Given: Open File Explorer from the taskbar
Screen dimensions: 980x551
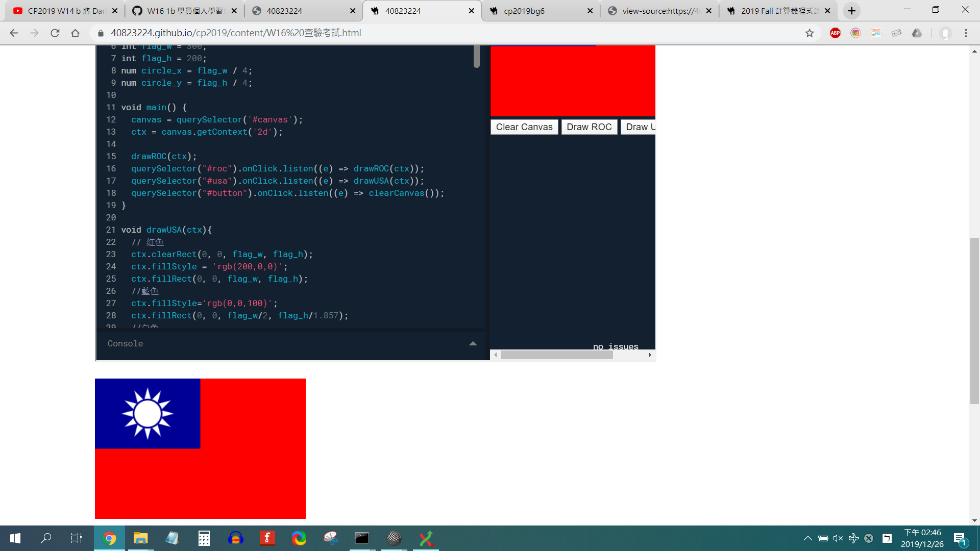Looking at the screenshot, I should click(x=140, y=538).
